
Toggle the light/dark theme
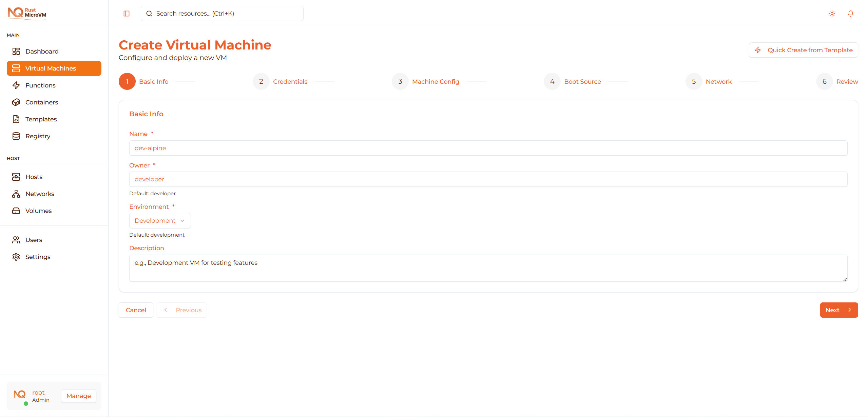[x=832, y=13]
